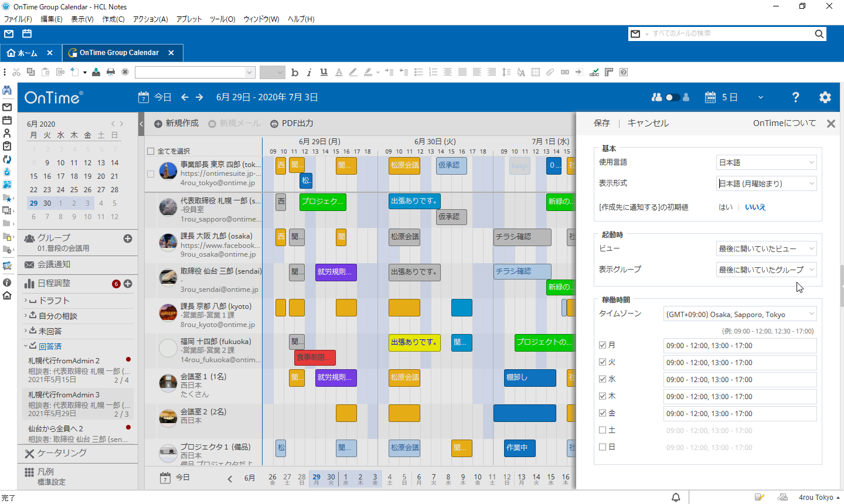The height and width of the screenshot is (504, 844).
Task: Check the 全てを選択 checkbox
Action: tap(151, 151)
